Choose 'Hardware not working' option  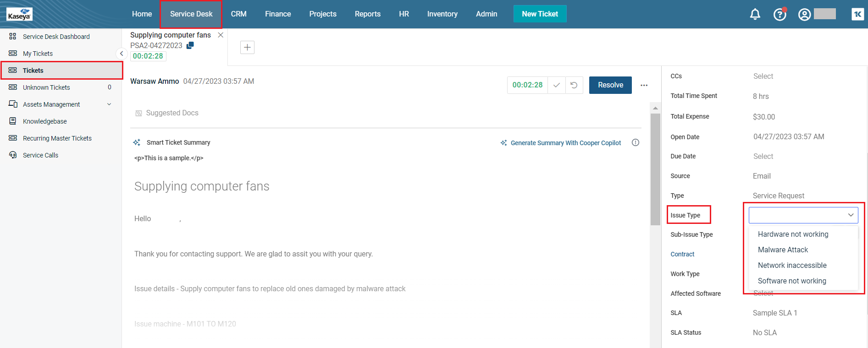793,234
